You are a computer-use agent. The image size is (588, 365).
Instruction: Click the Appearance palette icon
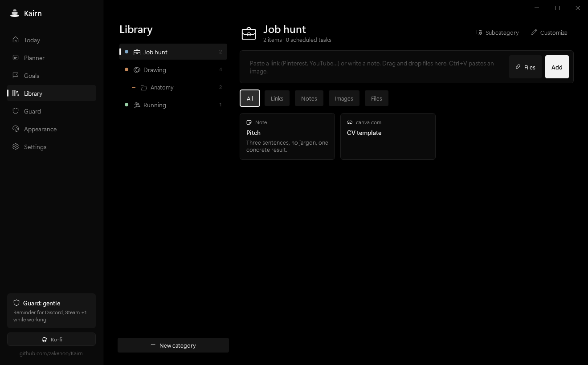coord(16,129)
